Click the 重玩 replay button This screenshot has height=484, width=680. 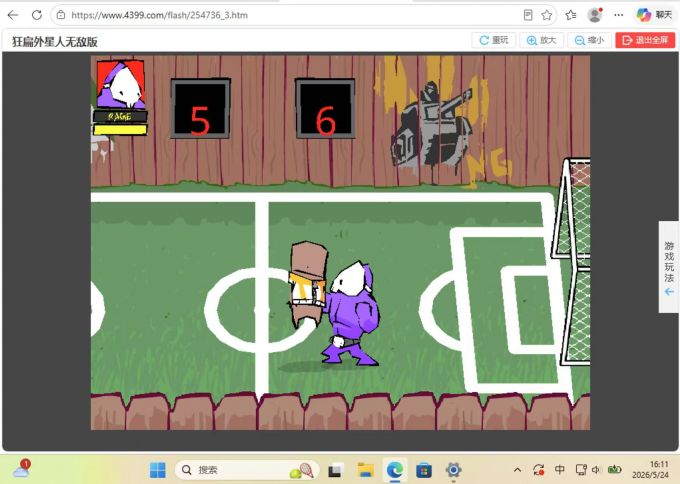pos(494,40)
